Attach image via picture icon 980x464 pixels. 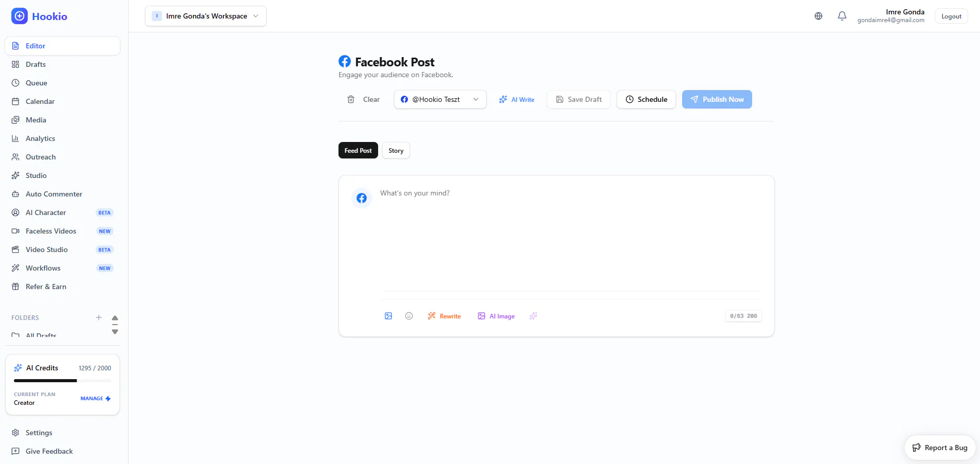click(388, 316)
